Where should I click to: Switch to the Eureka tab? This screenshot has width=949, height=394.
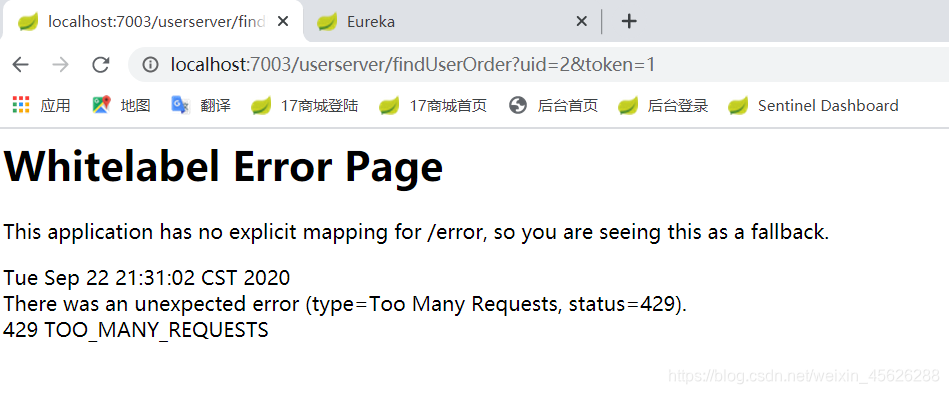(x=453, y=22)
